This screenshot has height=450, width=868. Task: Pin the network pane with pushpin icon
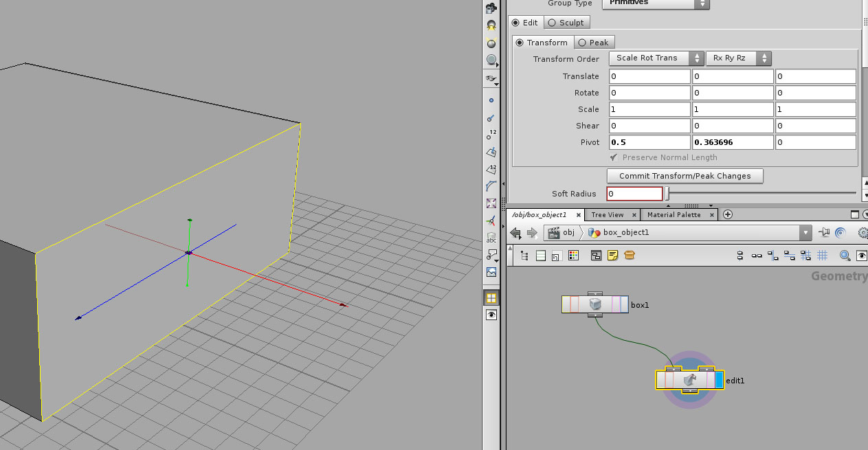point(824,233)
